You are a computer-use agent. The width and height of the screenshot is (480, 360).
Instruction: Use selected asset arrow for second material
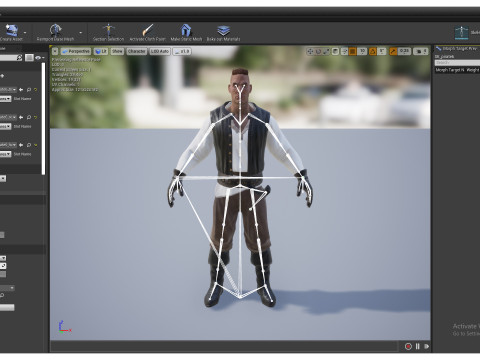tap(21, 117)
